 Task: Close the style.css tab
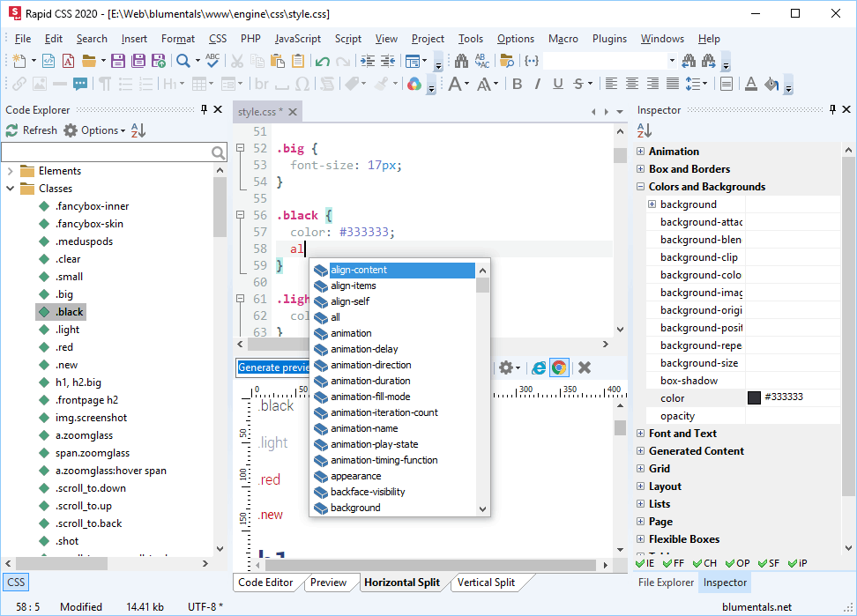pyautogui.click(x=293, y=112)
